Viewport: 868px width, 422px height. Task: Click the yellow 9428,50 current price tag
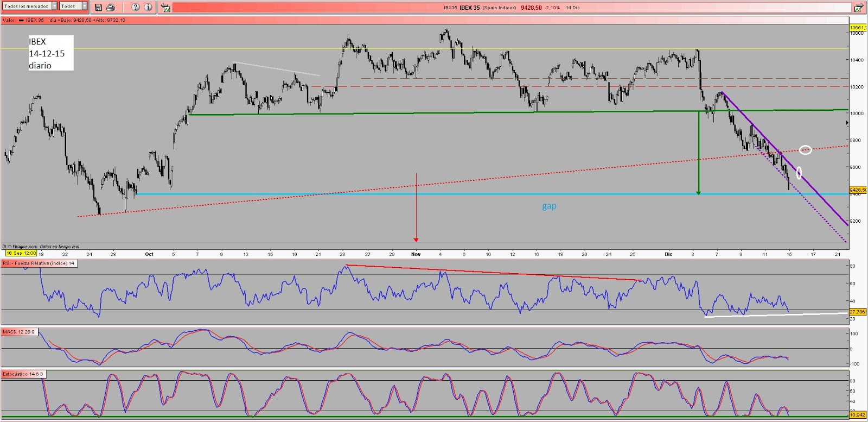coord(858,190)
